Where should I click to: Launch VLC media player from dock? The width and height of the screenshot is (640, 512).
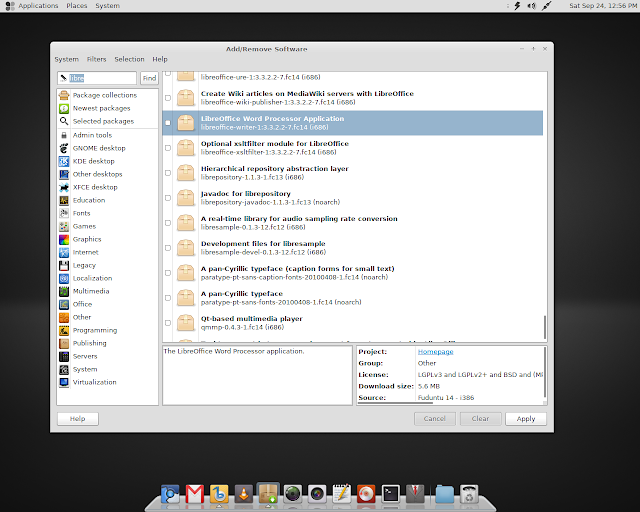(x=244, y=494)
